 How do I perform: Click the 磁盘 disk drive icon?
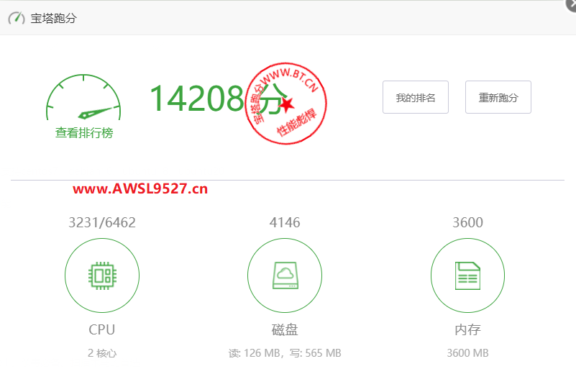click(x=285, y=275)
